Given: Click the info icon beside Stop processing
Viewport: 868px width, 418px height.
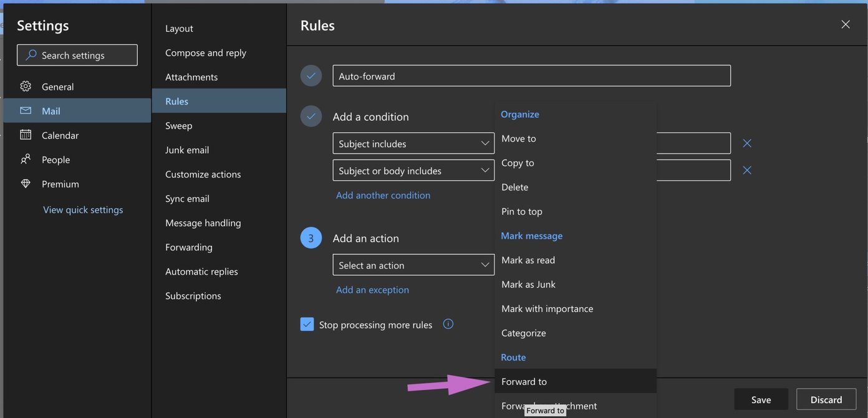Looking at the screenshot, I should [448, 324].
